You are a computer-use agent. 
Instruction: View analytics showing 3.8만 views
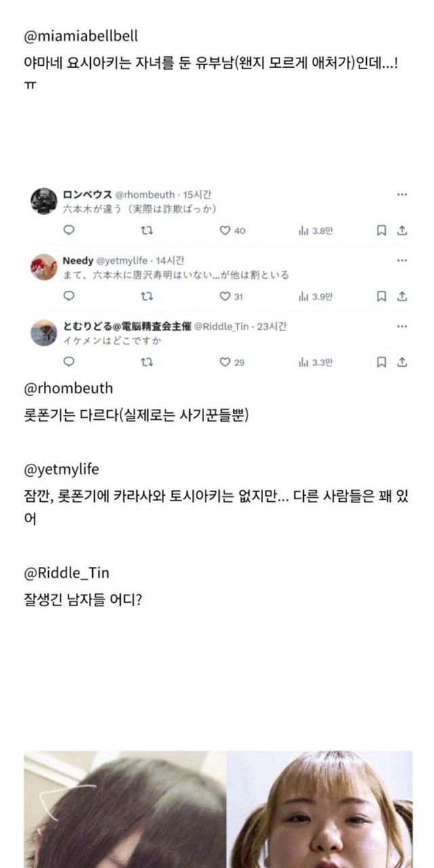pos(315,231)
